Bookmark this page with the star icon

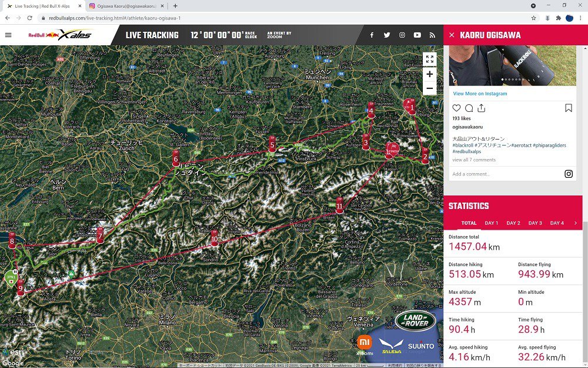pos(534,18)
